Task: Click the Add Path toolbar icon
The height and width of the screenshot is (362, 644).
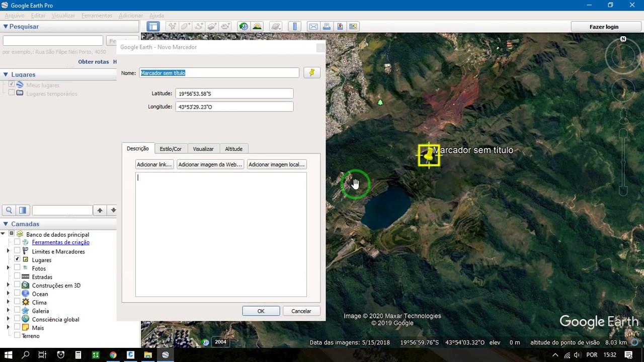Action: point(199,27)
